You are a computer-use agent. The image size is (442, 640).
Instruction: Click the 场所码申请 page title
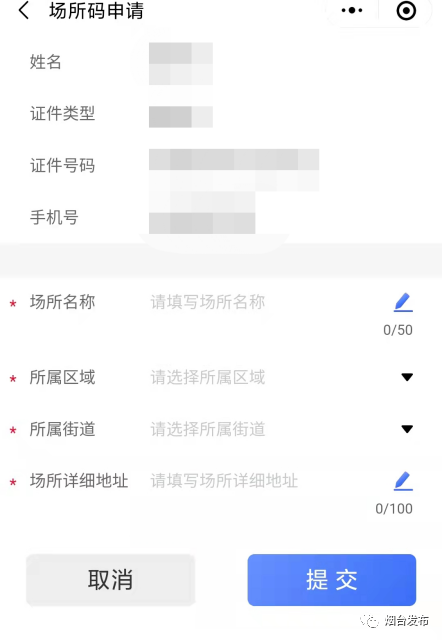click(96, 11)
